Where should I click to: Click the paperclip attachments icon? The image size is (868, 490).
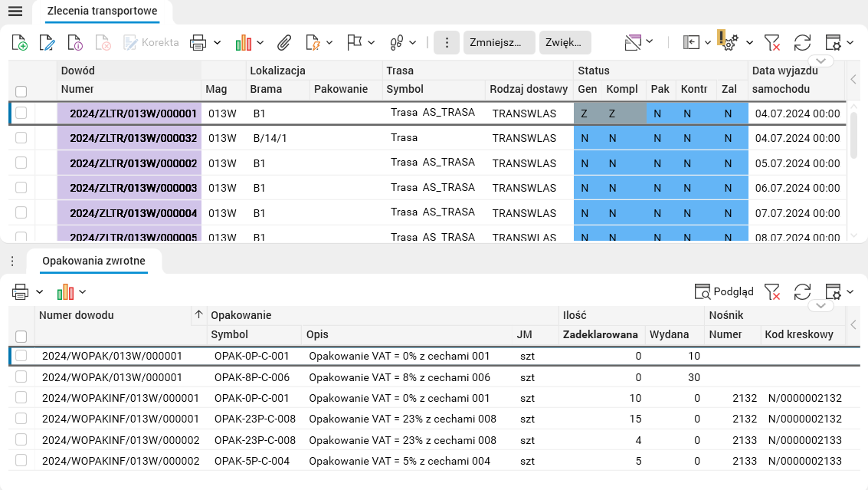pos(284,42)
